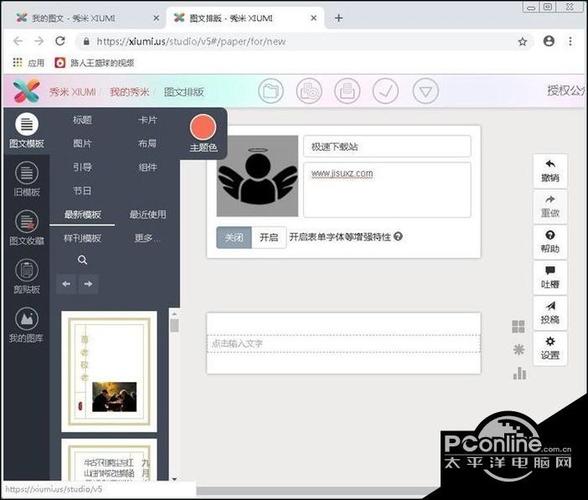Go to next template page arrow
588x500 pixels.
pos(88,284)
